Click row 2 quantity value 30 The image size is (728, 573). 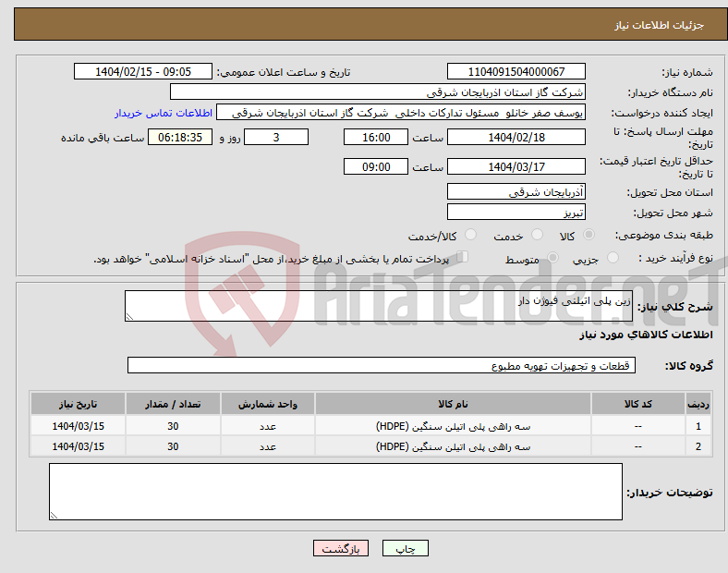173,446
